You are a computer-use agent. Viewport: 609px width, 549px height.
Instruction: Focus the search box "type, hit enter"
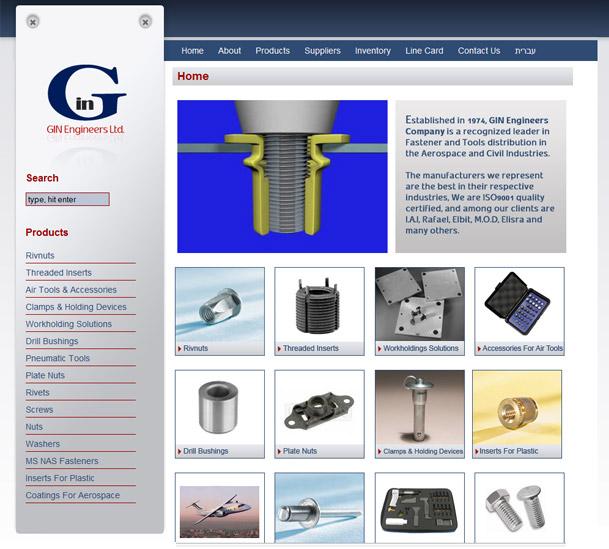[68, 199]
